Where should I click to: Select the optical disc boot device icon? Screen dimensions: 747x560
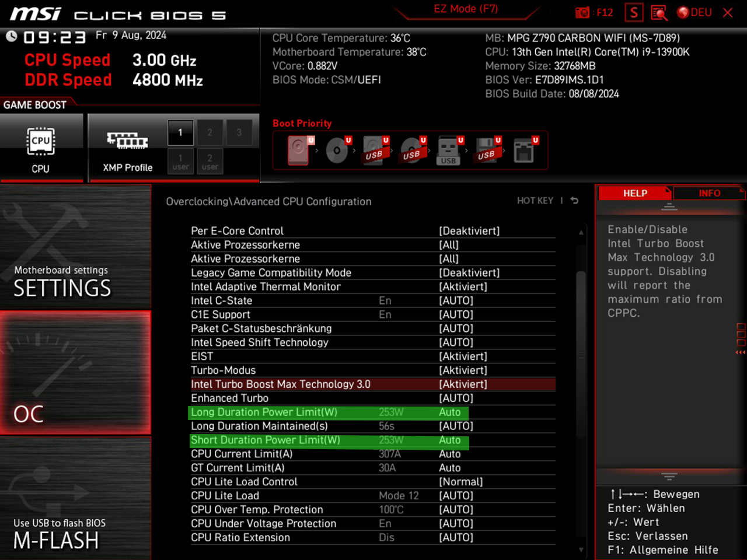point(337,150)
